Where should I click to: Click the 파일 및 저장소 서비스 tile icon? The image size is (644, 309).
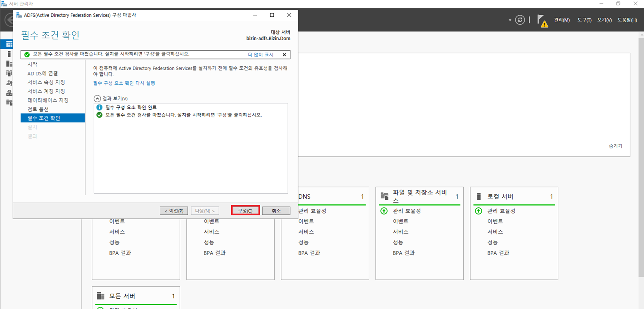pos(384,196)
